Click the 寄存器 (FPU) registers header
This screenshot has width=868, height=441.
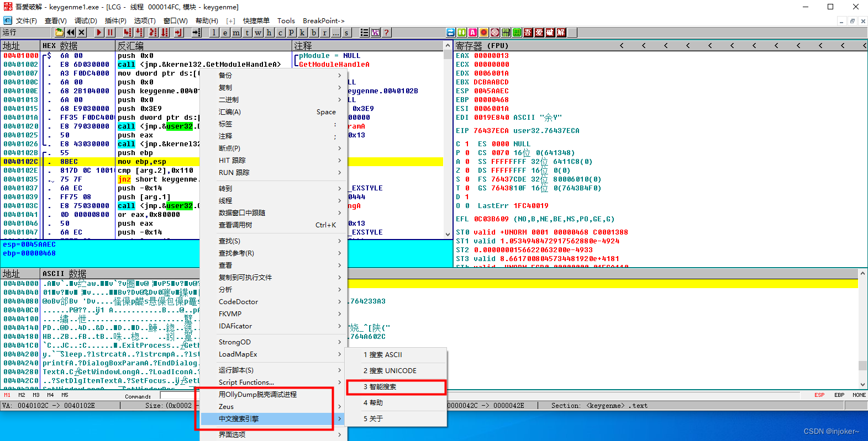click(x=482, y=46)
